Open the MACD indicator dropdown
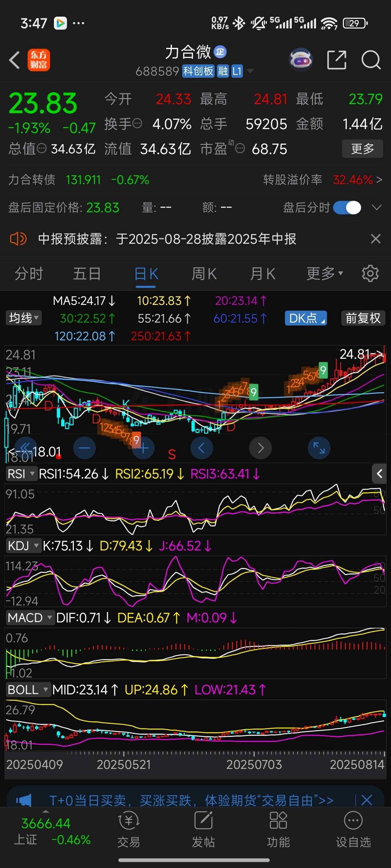Image resolution: width=391 pixels, height=868 pixels. click(x=30, y=618)
